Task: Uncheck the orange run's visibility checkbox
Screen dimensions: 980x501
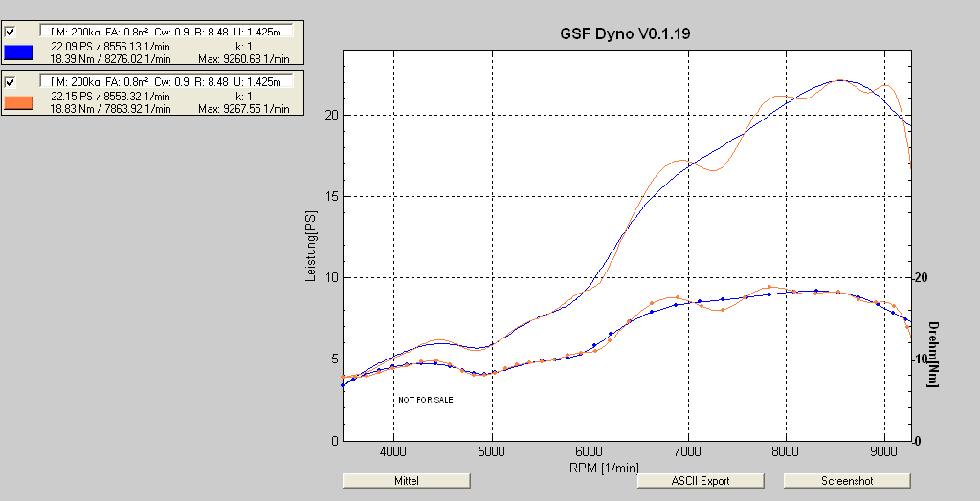Action: 11,82
